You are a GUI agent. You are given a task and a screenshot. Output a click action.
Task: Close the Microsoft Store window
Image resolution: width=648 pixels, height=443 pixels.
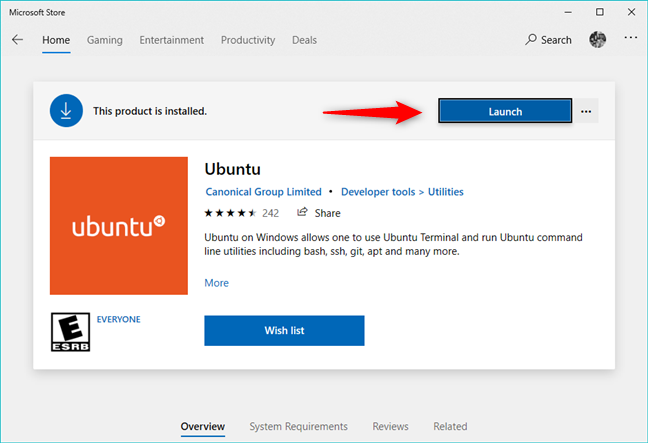coord(631,12)
